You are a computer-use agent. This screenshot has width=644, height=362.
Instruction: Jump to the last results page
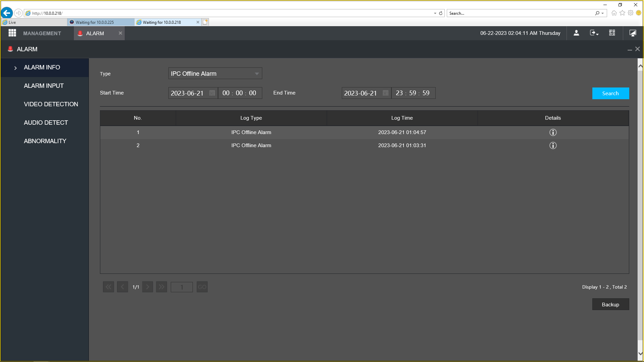[x=162, y=287]
